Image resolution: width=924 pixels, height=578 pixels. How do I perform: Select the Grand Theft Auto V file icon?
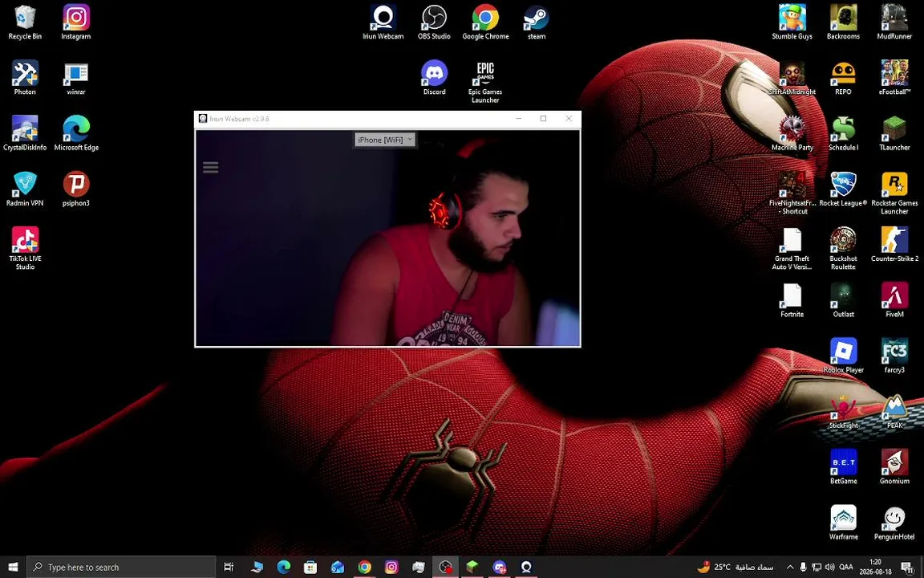[792, 248]
